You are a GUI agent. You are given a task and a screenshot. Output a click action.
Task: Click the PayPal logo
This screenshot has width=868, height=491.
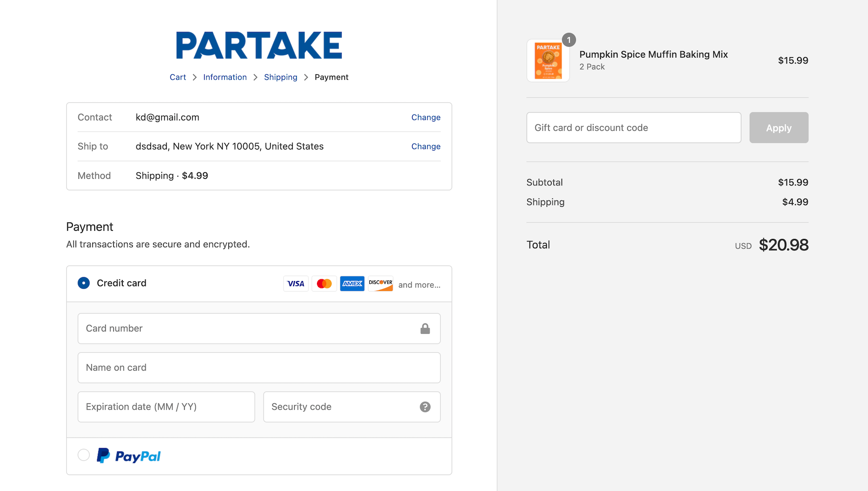tap(129, 456)
